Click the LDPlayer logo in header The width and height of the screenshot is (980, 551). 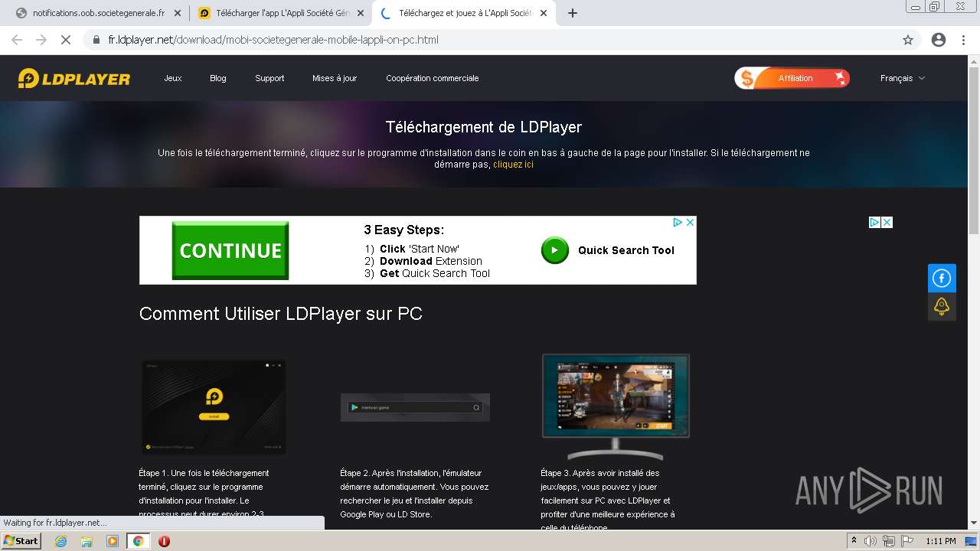pyautogui.click(x=74, y=78)
